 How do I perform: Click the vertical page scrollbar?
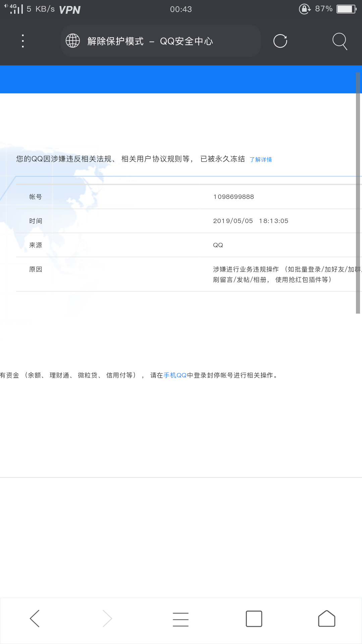[x=358, y=193]
